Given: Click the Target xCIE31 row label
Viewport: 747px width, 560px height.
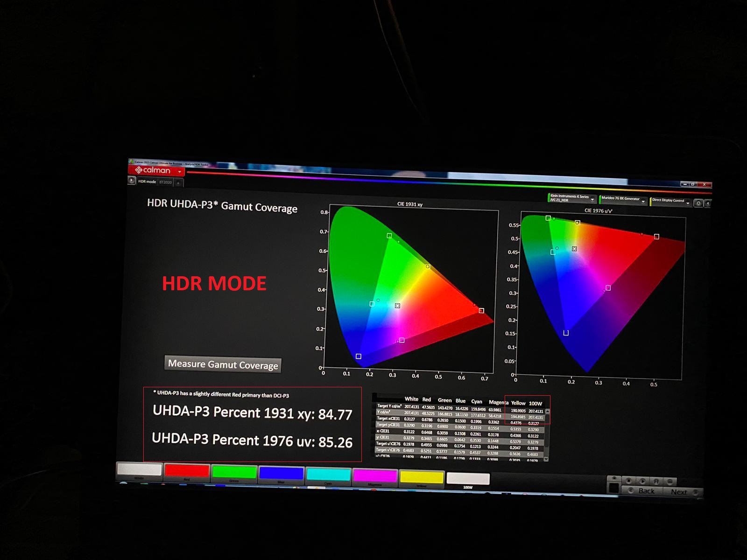Looking at the screenshot, I should point(388,418).
